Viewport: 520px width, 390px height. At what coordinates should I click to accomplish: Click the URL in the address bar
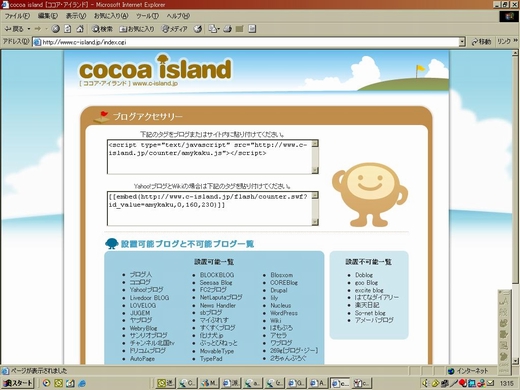(84, 42)
